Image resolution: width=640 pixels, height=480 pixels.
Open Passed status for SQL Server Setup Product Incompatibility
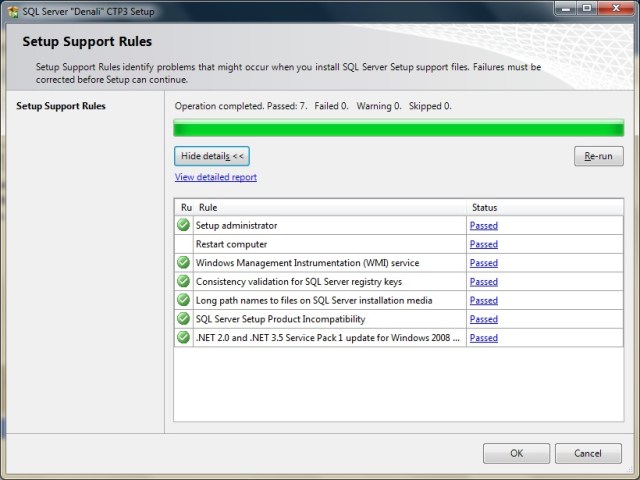[x=483, y=319]
